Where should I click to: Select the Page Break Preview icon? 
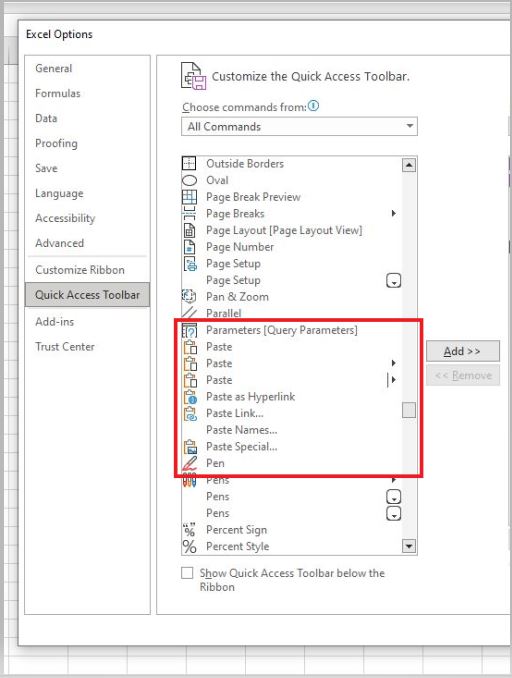189,197
